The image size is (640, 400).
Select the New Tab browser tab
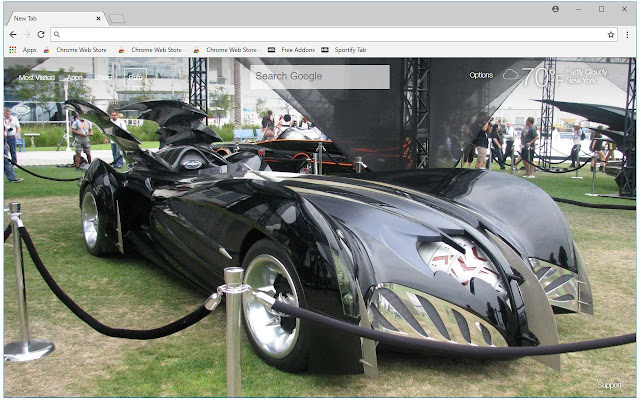coord(57,19)
